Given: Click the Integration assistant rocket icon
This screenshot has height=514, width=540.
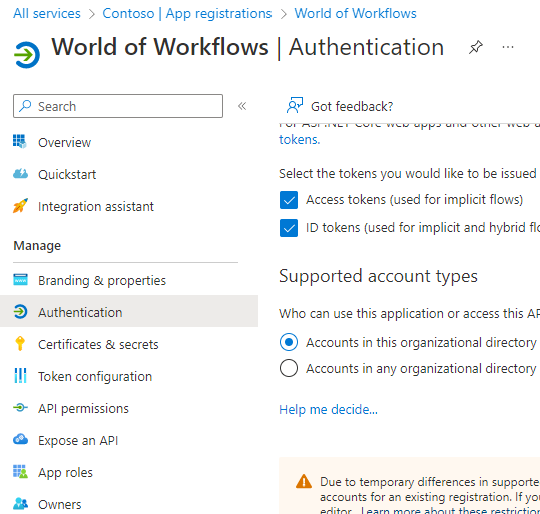Looking at the screenshot, I should click(20, 206).
